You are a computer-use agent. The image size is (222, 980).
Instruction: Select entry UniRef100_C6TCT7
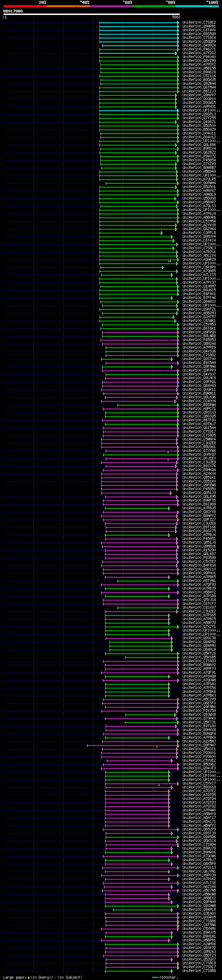199,604
